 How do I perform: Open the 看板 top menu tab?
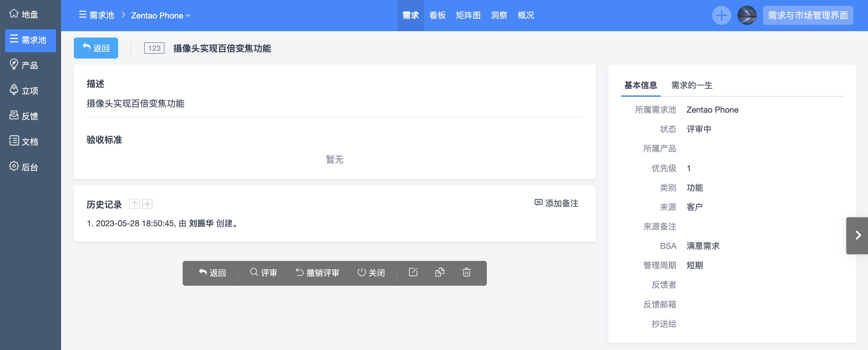pyautogui.click(x=437, y=16)
